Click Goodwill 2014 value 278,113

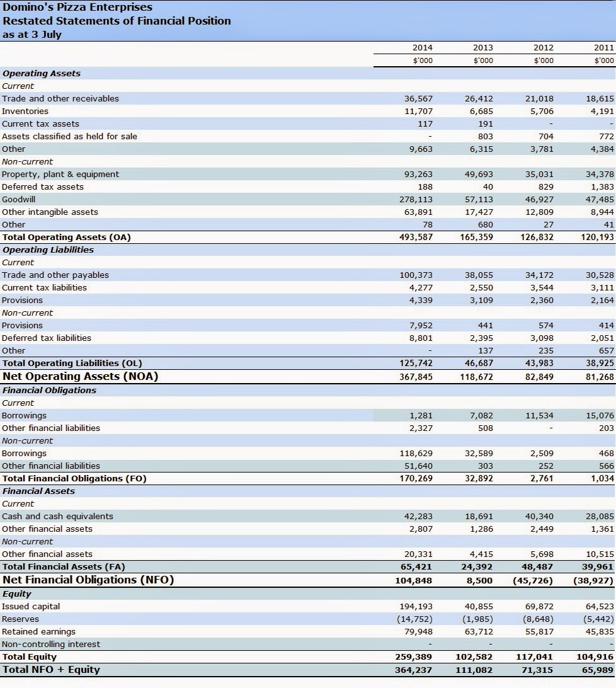point(416,199)
